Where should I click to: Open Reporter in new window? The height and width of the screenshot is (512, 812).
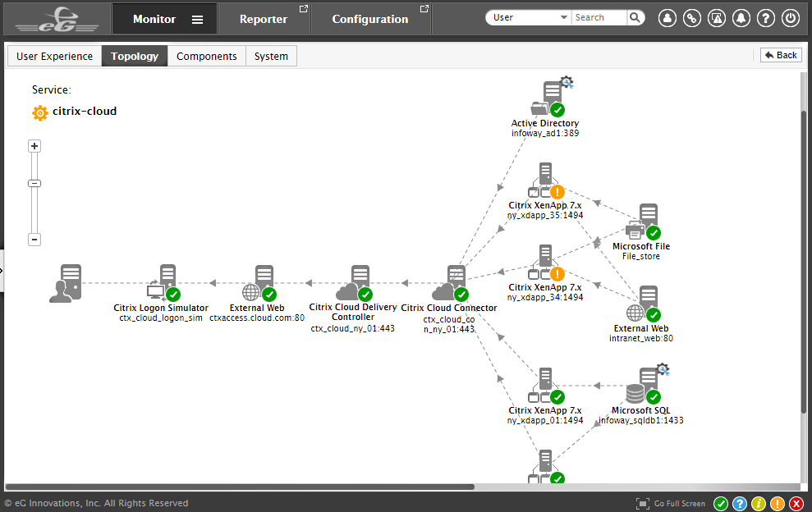click(x=304, y=8)
